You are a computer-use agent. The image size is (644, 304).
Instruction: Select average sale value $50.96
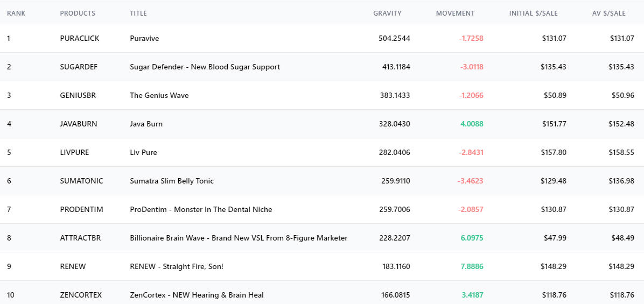(623, 95)
